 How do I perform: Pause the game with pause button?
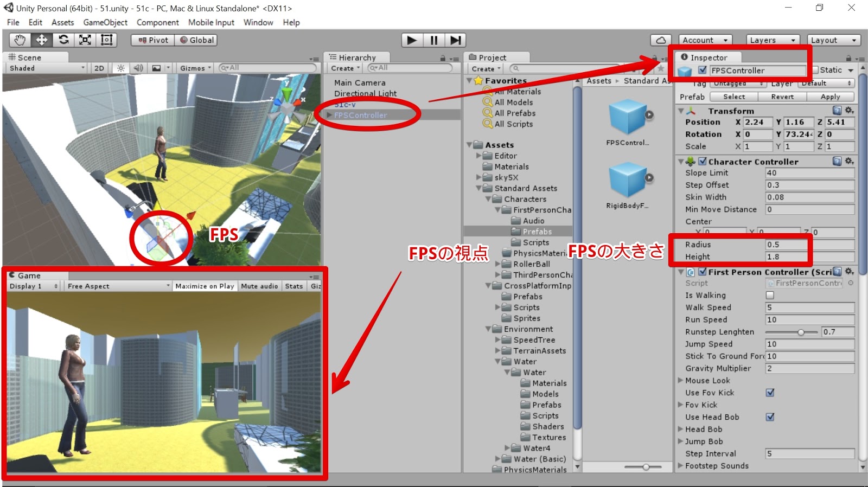coord(434,40)
